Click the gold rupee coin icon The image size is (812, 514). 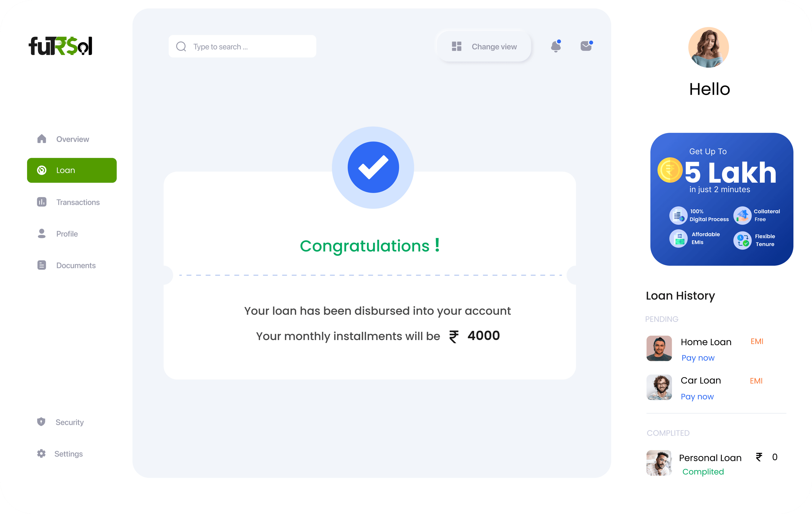(x=670, y=170)
